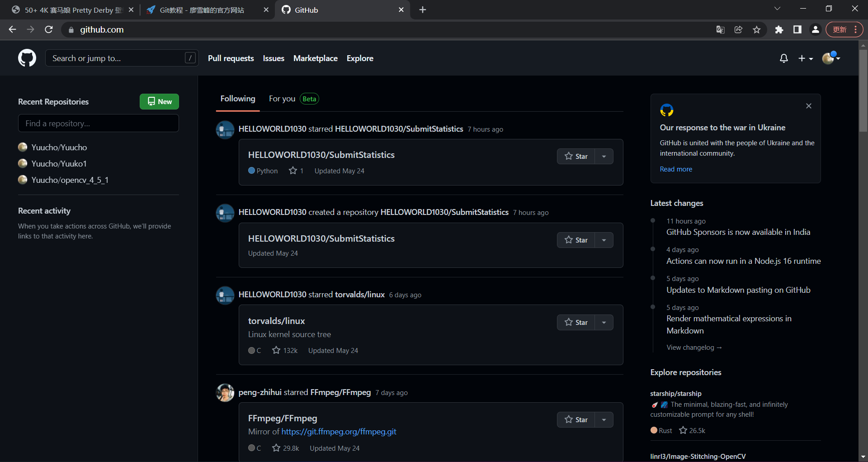Expand the star list dropdown for torvalds/linux

tap(604, 322)
